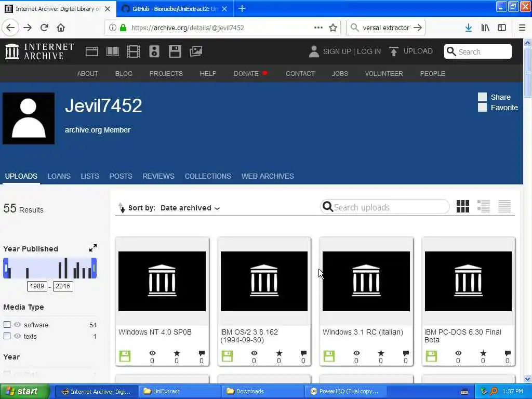Switch to the compact list view

pos(504,206)
